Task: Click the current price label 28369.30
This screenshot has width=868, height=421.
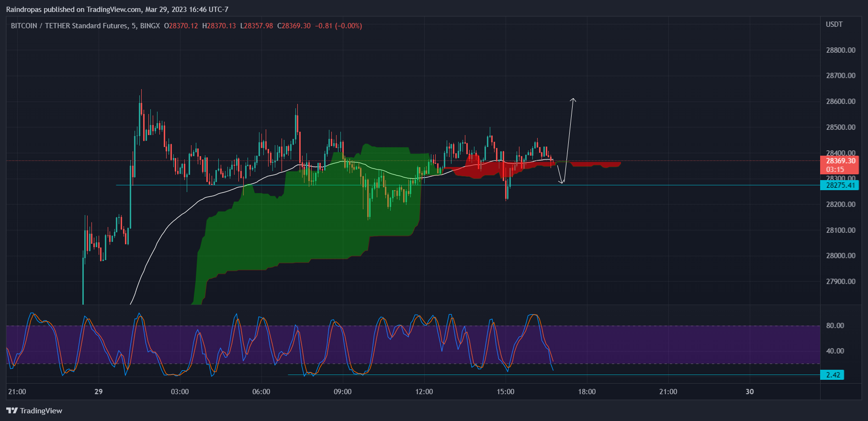Action: 840,161
